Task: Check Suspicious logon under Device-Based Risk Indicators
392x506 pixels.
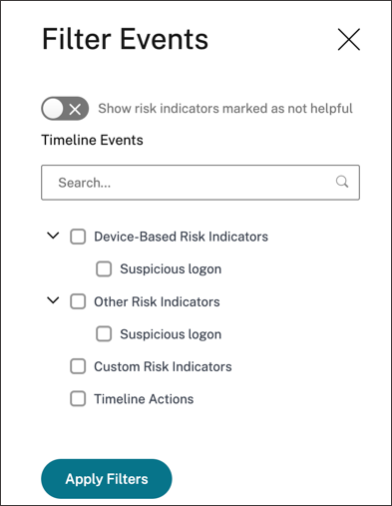Action: click(104, 269)
